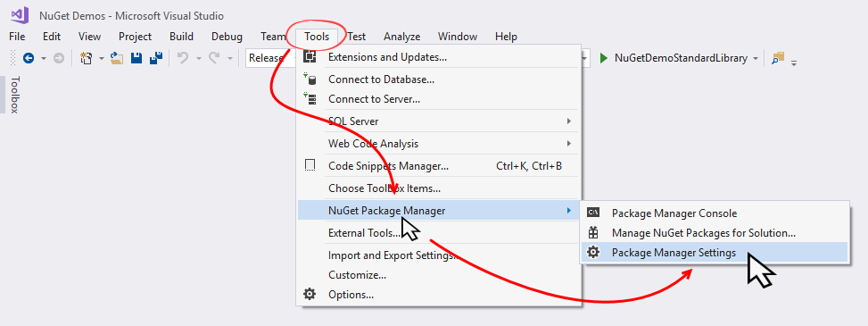Viewport: 868px width, 326px height.
Task: Expand the SQL Server submenu
Action: [x=438, y=121]
